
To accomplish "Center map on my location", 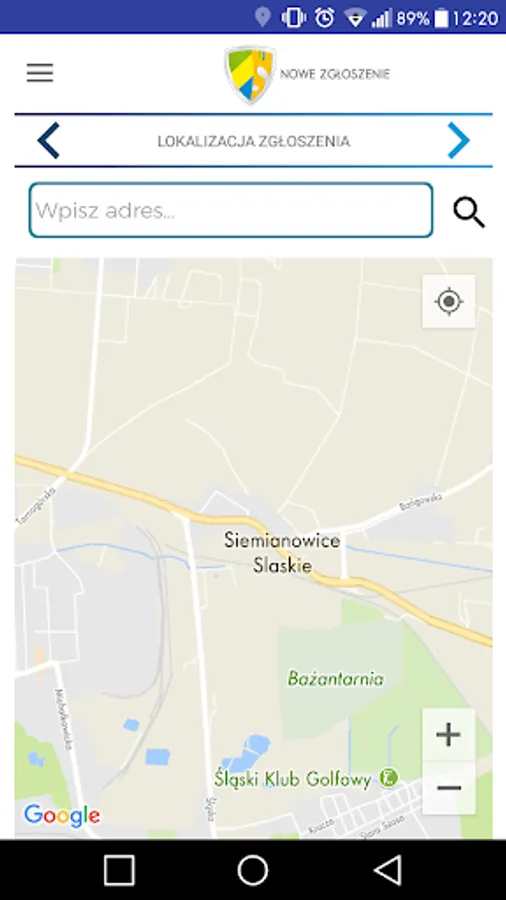I will pos(449,301).
